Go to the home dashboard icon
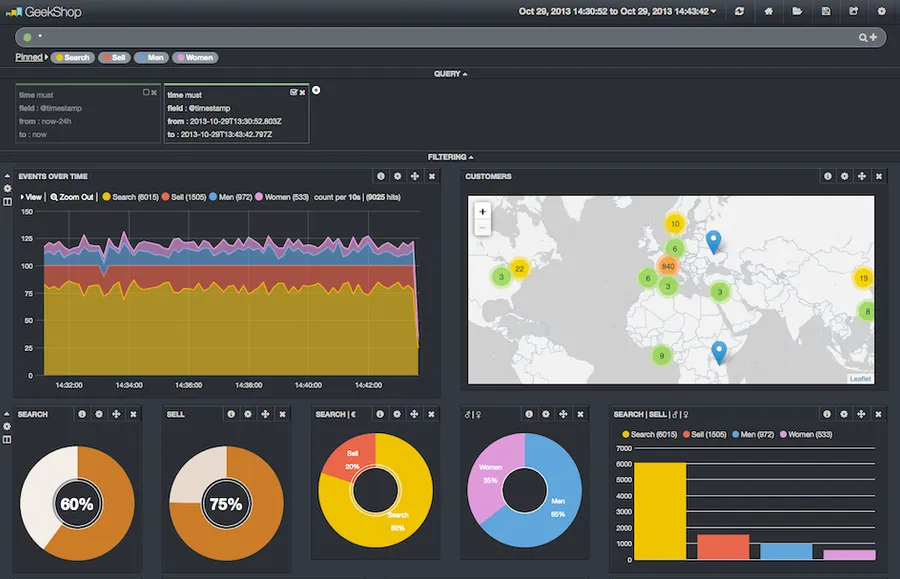The width and height of the screenshot is (900, 579). 768,11
